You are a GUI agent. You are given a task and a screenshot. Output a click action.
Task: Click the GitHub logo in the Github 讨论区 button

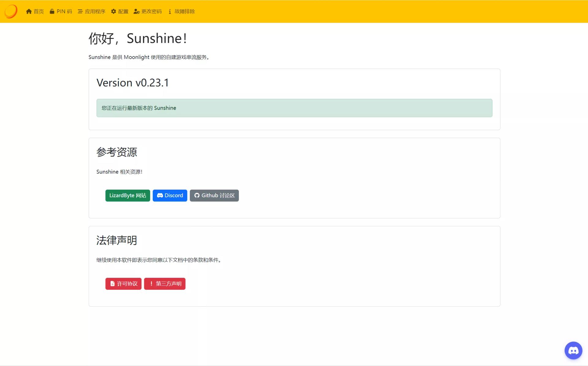click(197, 195)
